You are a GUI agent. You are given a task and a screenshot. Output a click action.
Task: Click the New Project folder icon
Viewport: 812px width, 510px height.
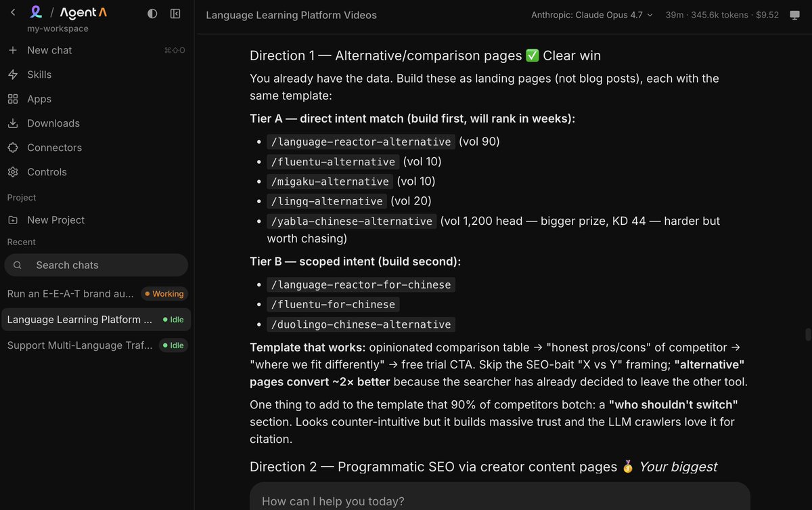[x=13, y=220]
